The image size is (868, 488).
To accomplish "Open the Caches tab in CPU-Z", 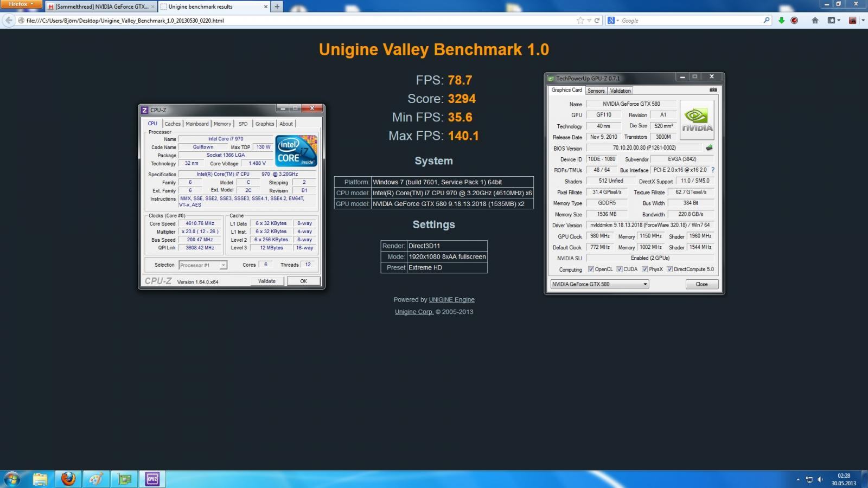I will coord(173,124).
